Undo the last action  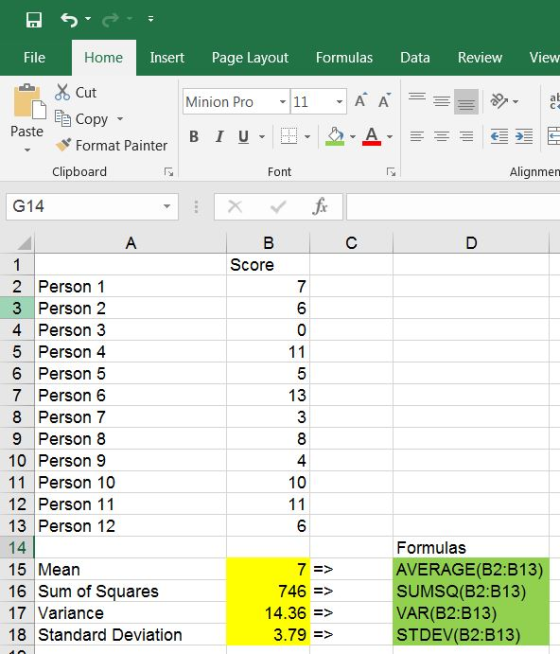tap(69, 19)
